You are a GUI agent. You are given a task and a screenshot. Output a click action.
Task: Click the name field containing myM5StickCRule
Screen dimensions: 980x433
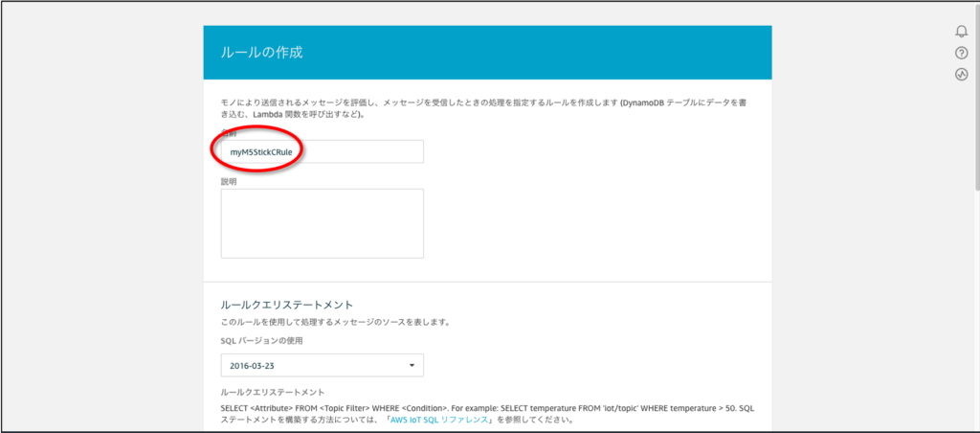click(322, 152)
